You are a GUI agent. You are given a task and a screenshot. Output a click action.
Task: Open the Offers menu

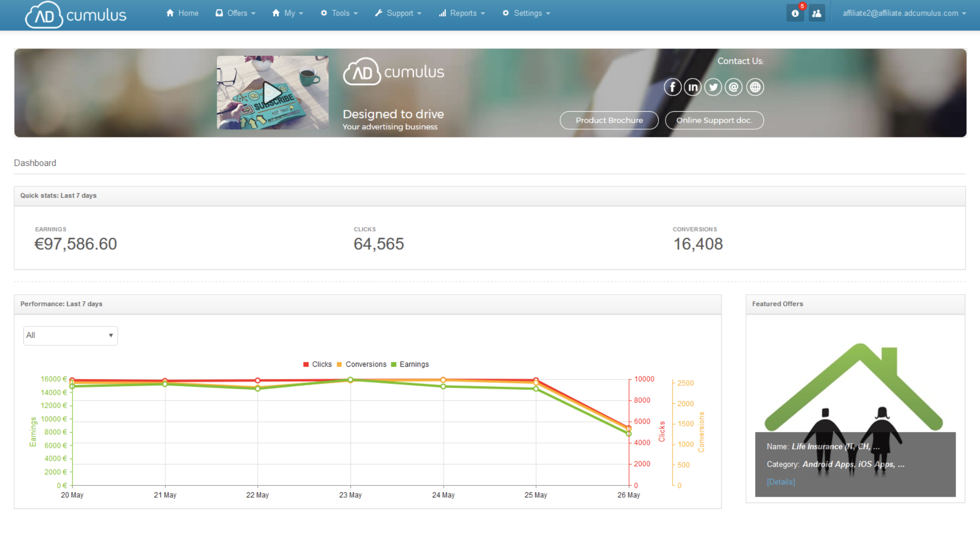235,13
